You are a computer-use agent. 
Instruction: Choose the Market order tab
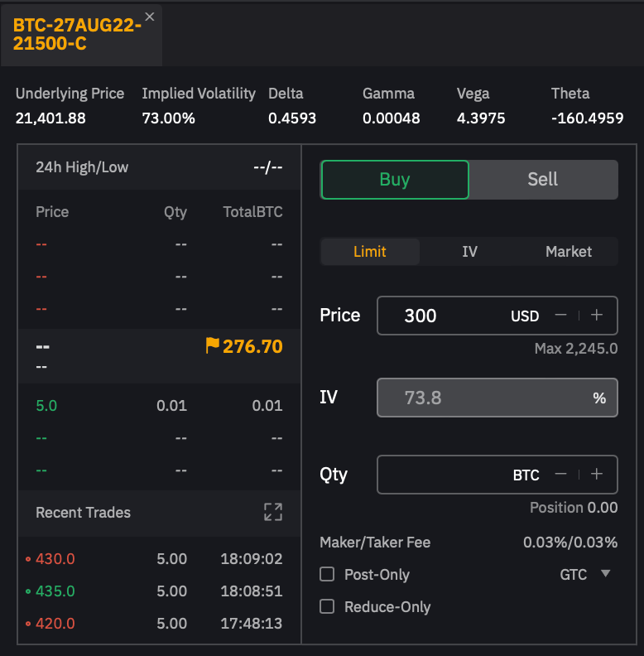568,252
